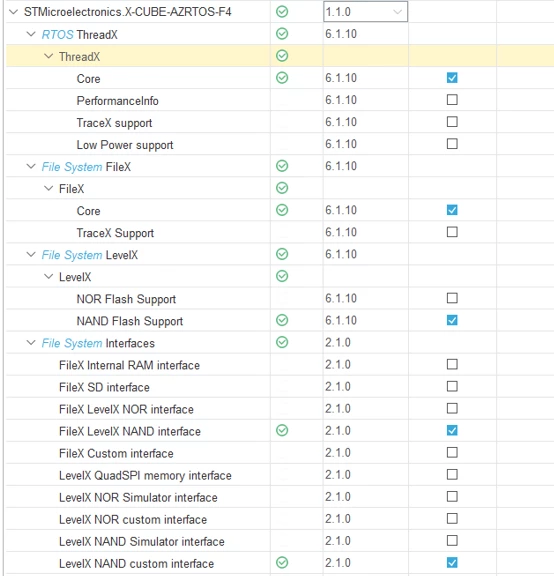554x576 pixels.
Task: Enable FileX SD interface checkbox
Action: coord(452,386)
